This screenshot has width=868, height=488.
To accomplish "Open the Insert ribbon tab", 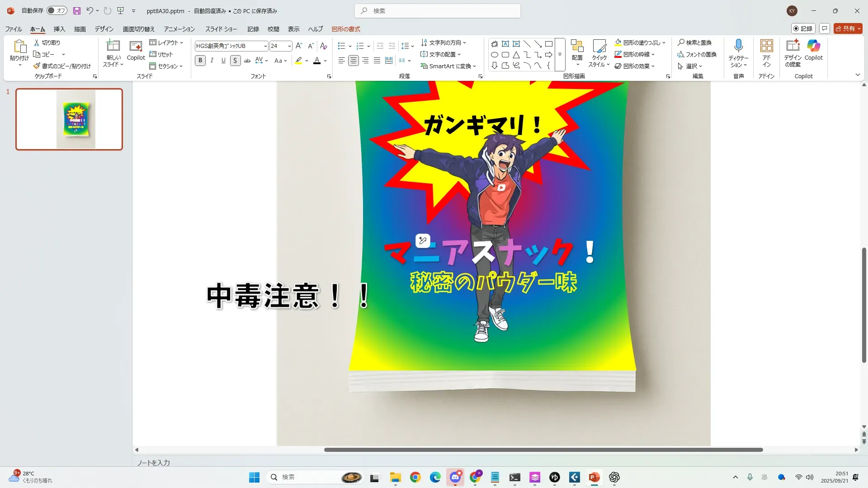I will tap(59, 29).
